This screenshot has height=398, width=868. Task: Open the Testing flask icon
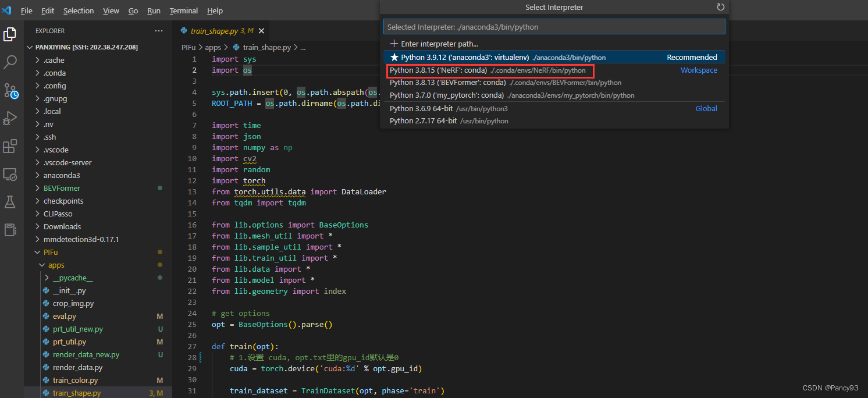tap(10, 202)
